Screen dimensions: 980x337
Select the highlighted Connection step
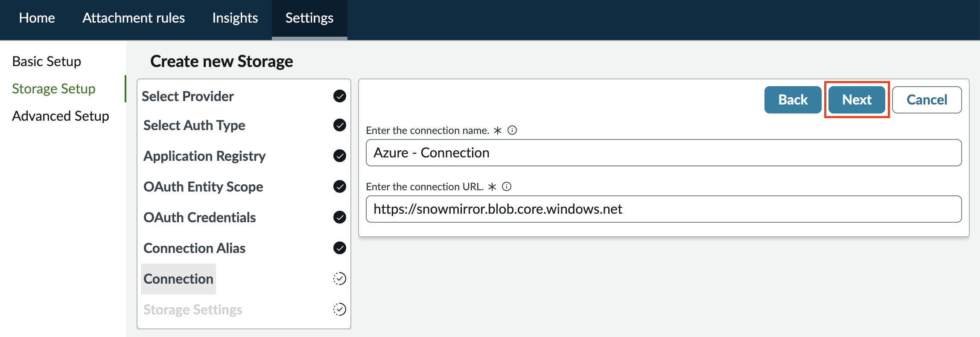[x=178, y=279]
